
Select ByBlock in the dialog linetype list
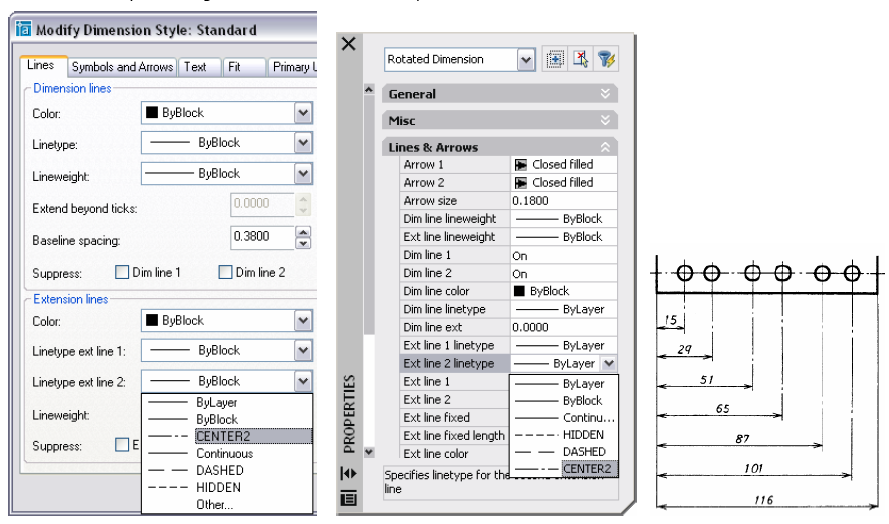tap(227, 419)
